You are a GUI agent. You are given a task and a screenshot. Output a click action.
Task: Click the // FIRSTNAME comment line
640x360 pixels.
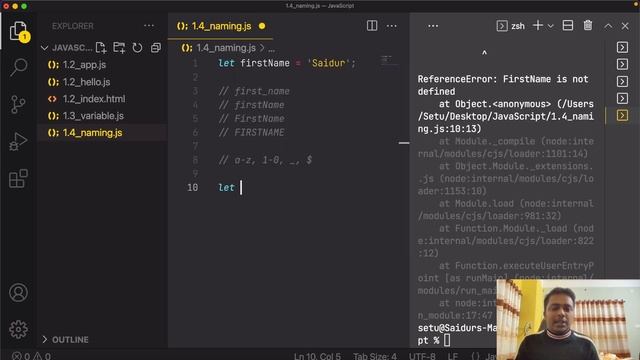pos(251,132)
